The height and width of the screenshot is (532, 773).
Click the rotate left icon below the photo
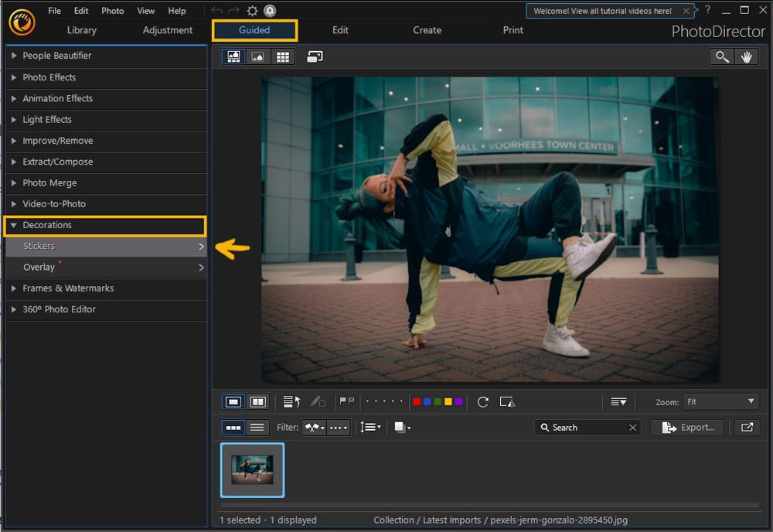click(482, 401)
